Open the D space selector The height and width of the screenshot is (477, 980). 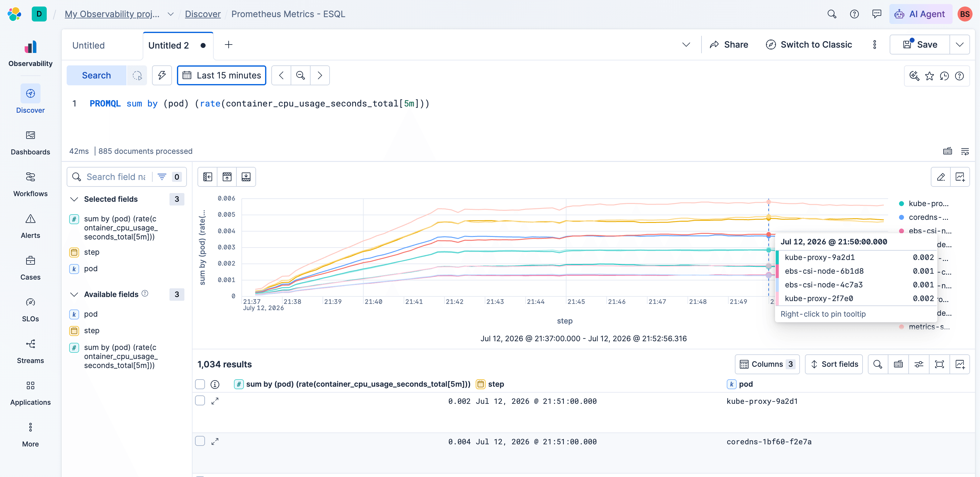(39, 14)
